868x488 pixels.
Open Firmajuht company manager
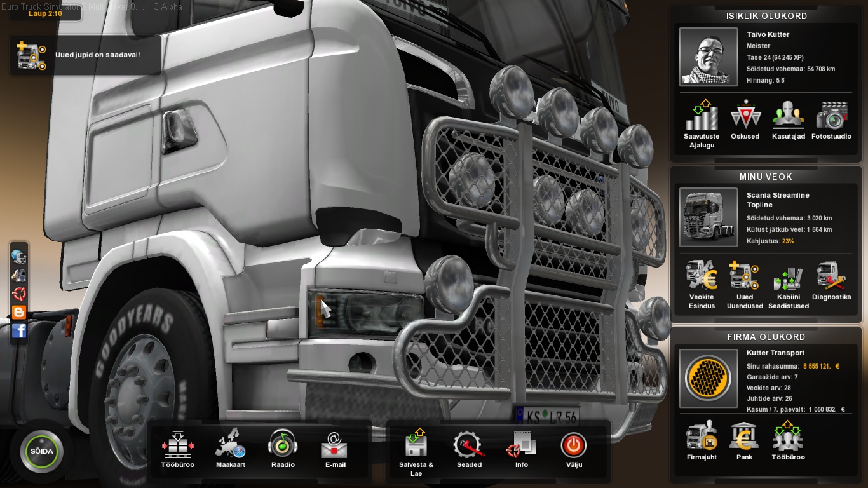tap(702, 440)
